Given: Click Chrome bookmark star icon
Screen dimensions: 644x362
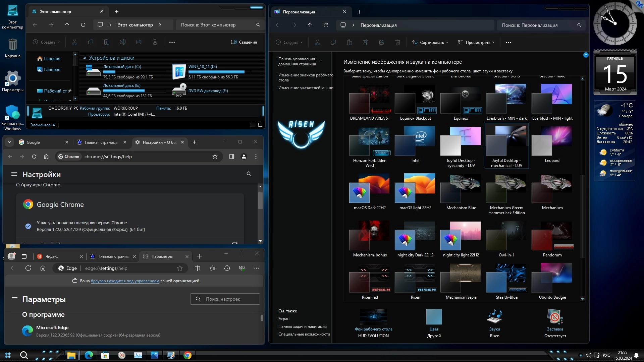Looking at the screenshot, I should click(215, 157).
